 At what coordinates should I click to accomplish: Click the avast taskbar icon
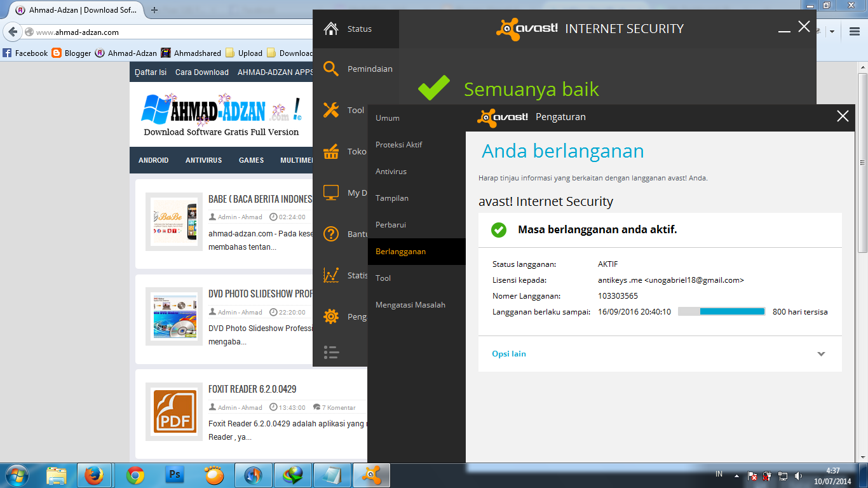tap(371, 475)
